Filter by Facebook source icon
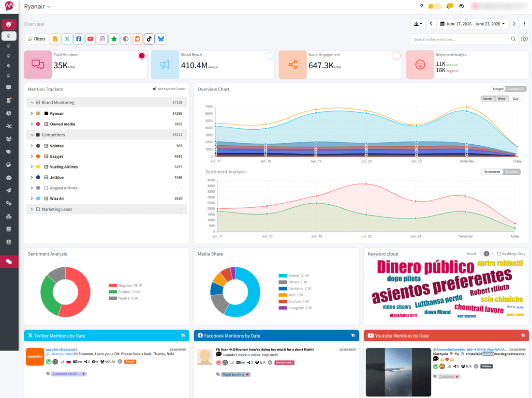Image resolution: width=532 pixels, height=398 pixels. click(79, 39)
